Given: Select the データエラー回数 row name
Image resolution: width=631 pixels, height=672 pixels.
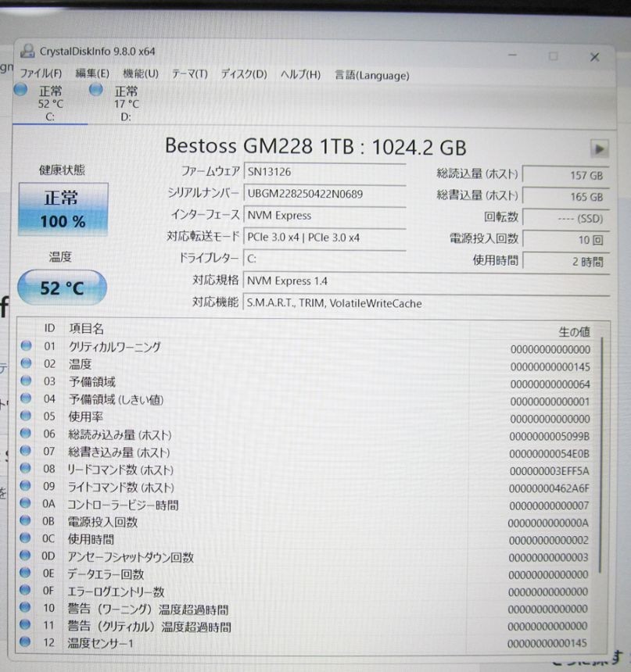Looking at the screenshot, I should click(x=105, y=574).
